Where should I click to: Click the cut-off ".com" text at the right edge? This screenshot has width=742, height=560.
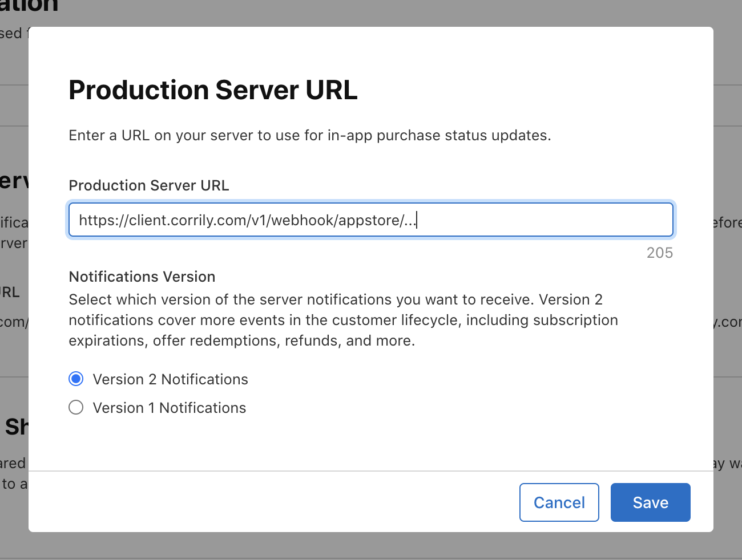[728, 322]
